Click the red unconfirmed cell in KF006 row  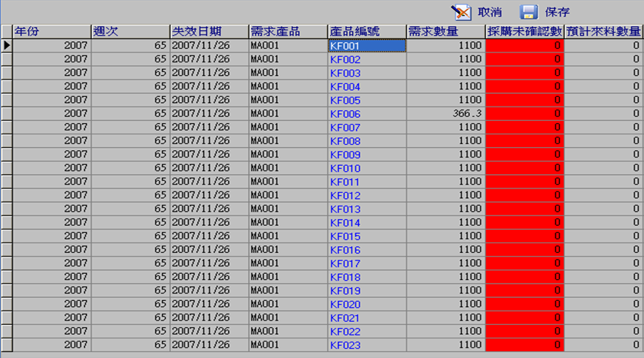[525, 113]
